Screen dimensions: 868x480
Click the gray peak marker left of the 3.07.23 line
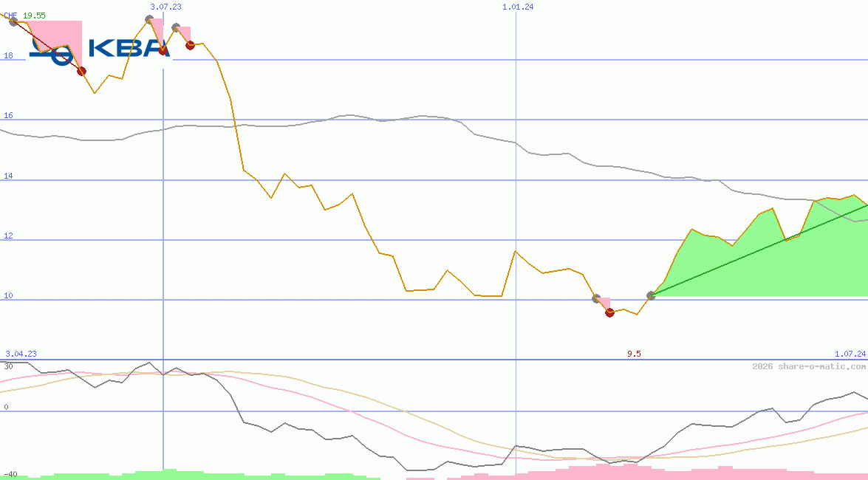pos(149,20)
